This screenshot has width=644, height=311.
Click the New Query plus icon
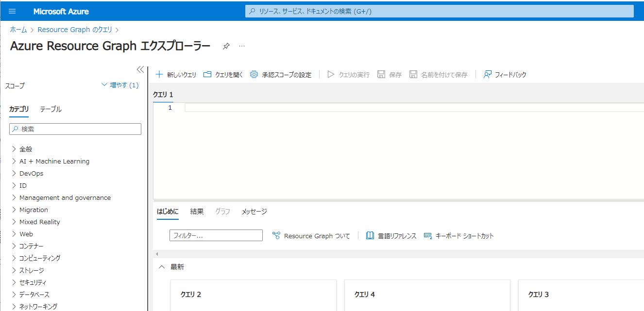(159, 75)
